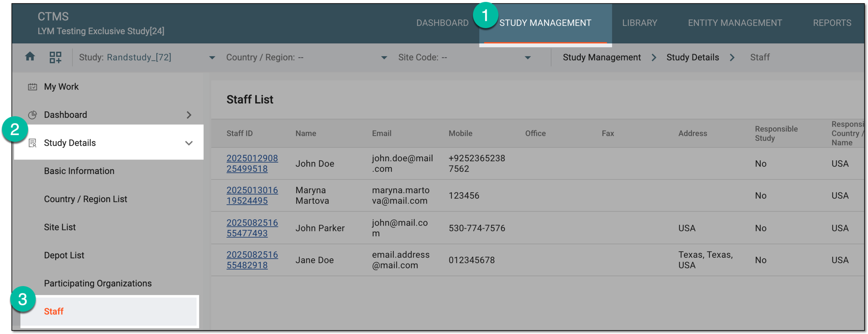868x334 pixels.
Task: Click the Mobile column header
Action: point(460,133)
